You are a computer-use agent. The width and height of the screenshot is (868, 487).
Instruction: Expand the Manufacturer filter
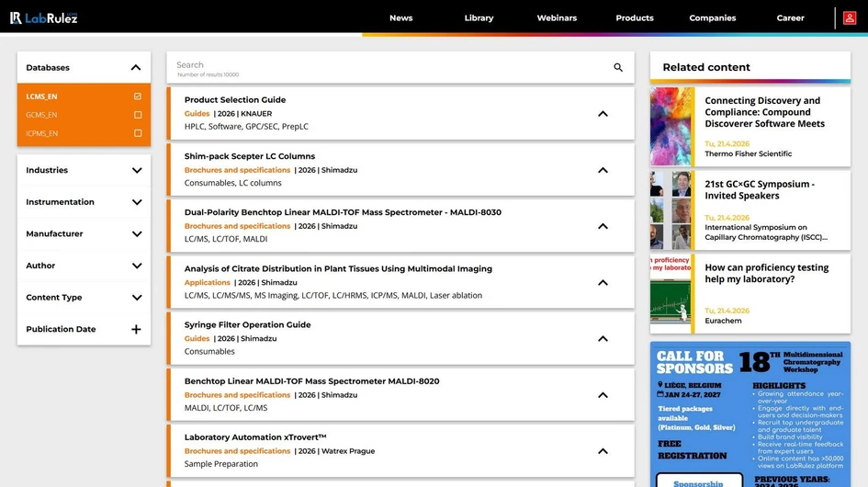[136, 234]
